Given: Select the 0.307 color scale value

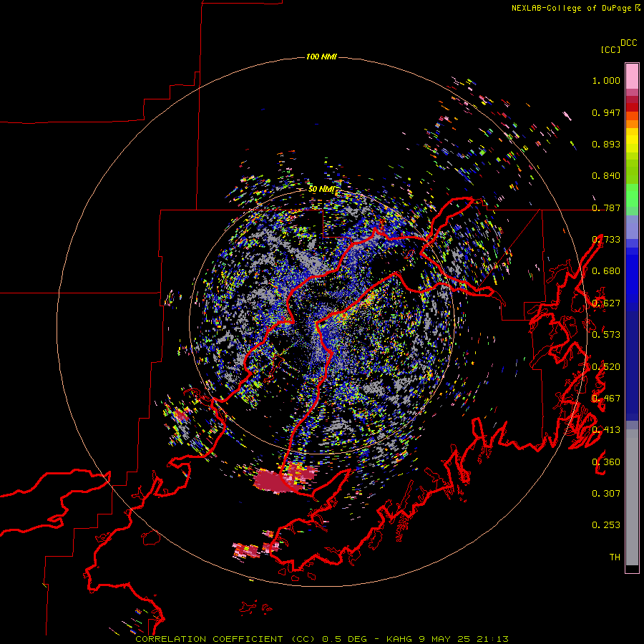Looking at the screenshot, I should coord(606,493).
